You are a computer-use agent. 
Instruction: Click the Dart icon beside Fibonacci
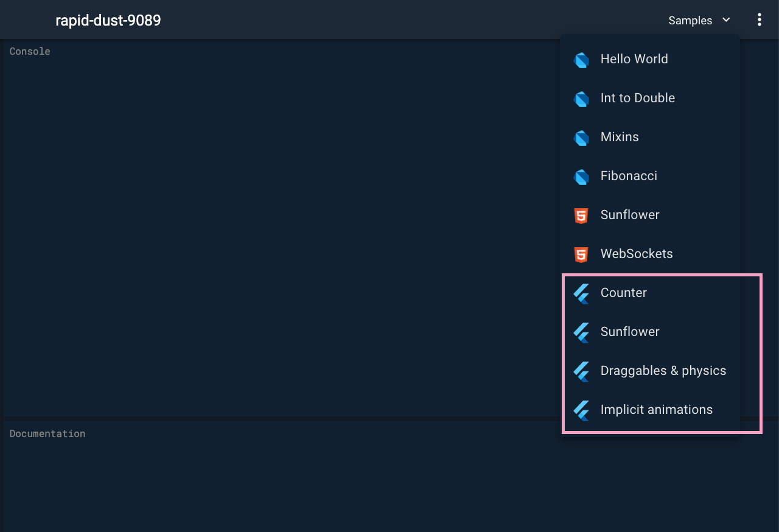[581, 177]
